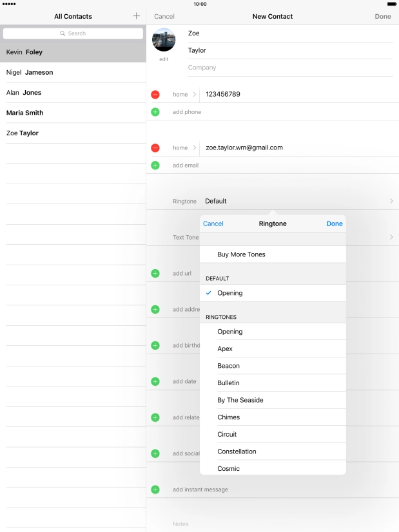Select the Apex ringtone
This screenshot has height=532, width=399.
225,349
